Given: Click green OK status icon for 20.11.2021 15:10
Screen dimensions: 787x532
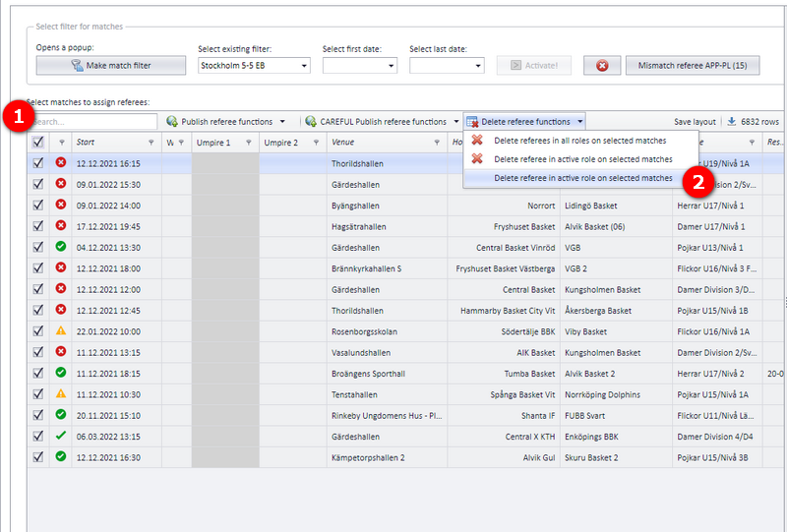Looking at the screenshot, I should 61,415.
